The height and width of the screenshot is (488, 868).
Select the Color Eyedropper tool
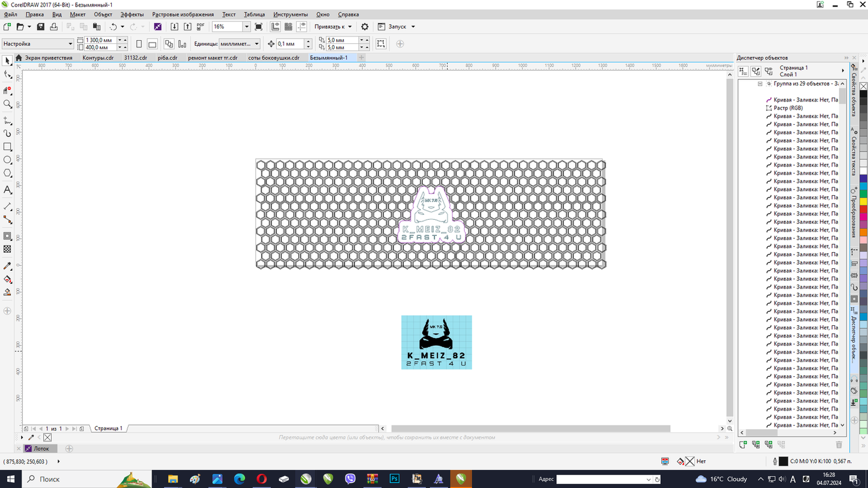coord(7,266)
